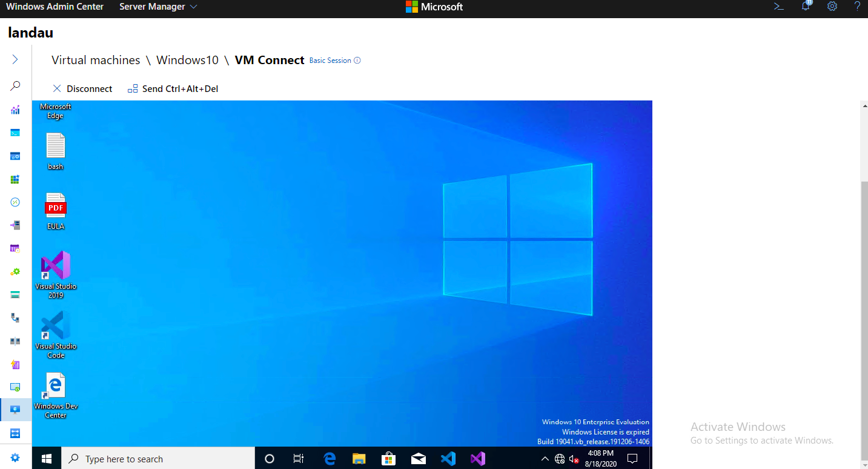Select Visual Studio 2019 desktop shortcut
Screen dimensions: 868x469
[x=56, y=275]
